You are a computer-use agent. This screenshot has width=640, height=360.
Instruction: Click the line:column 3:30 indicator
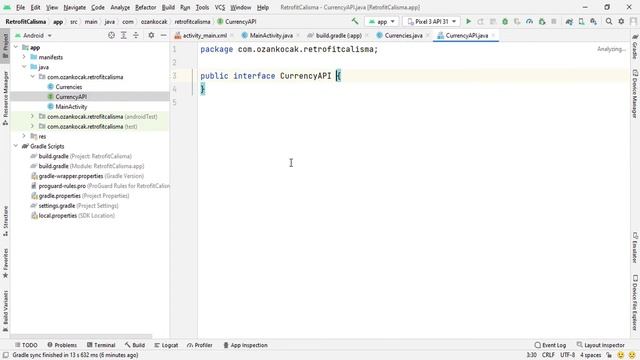pos(531,355)
